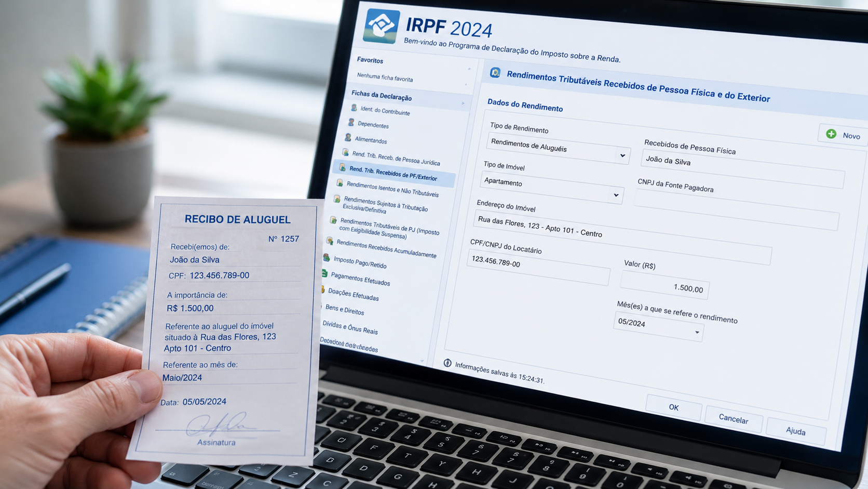Click the "Informações salvas às 15:24:31" status text
This screenshot has width=868, height=489.
499,373
